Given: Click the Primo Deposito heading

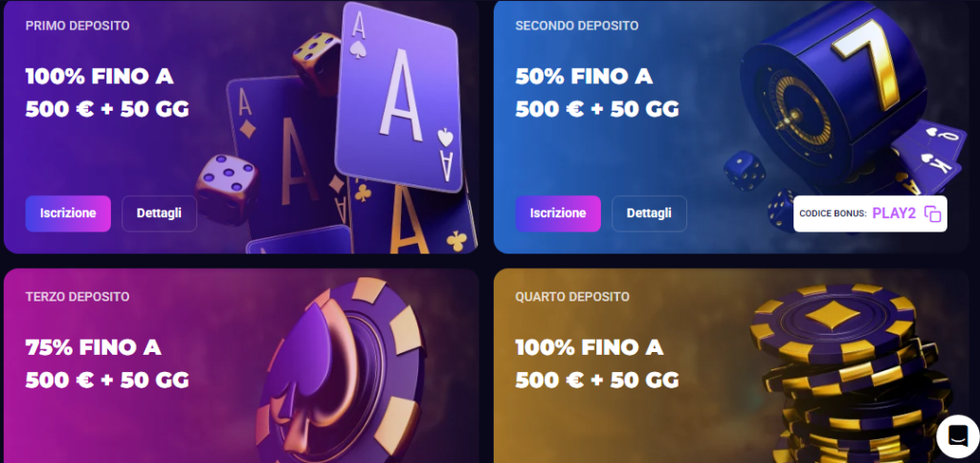Looking at the screenshot, I should (78, 26).
